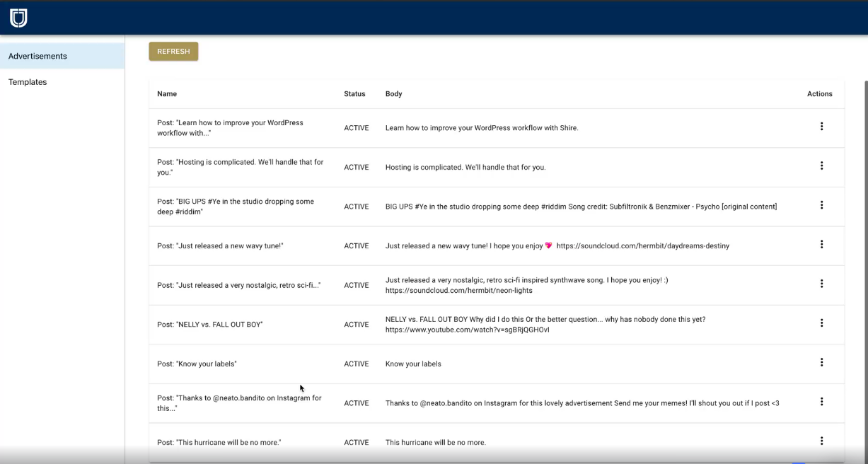Select post name 'Just released a very nostalgic, retro sci-fi...'
The width and height of the screenshot is (868, 464).
pos(239,285)
